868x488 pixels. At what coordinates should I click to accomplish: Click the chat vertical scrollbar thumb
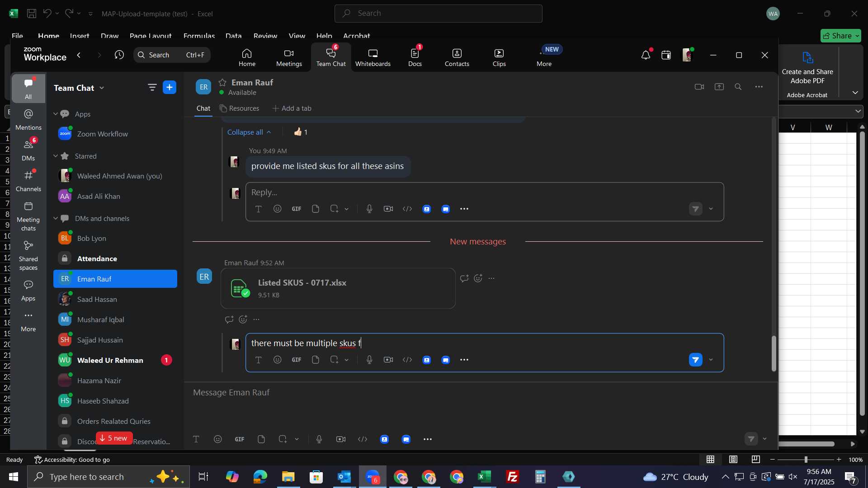774,354
